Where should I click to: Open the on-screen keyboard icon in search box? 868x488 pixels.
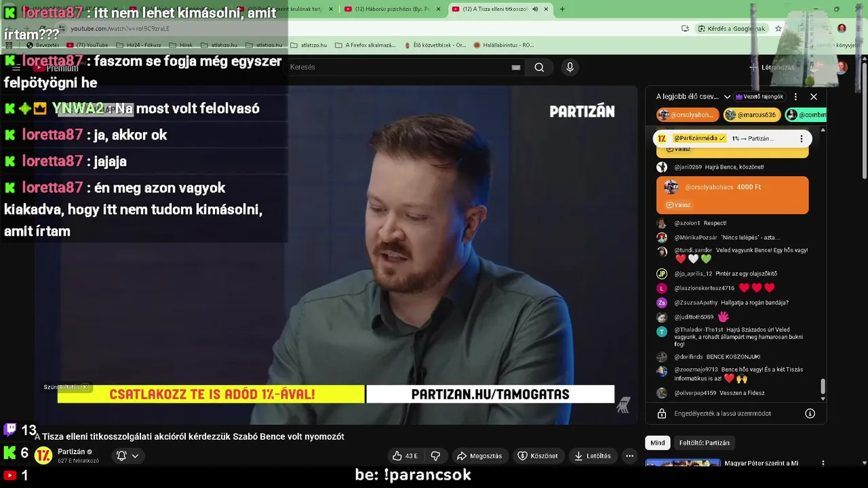click(x=516, y=67)
